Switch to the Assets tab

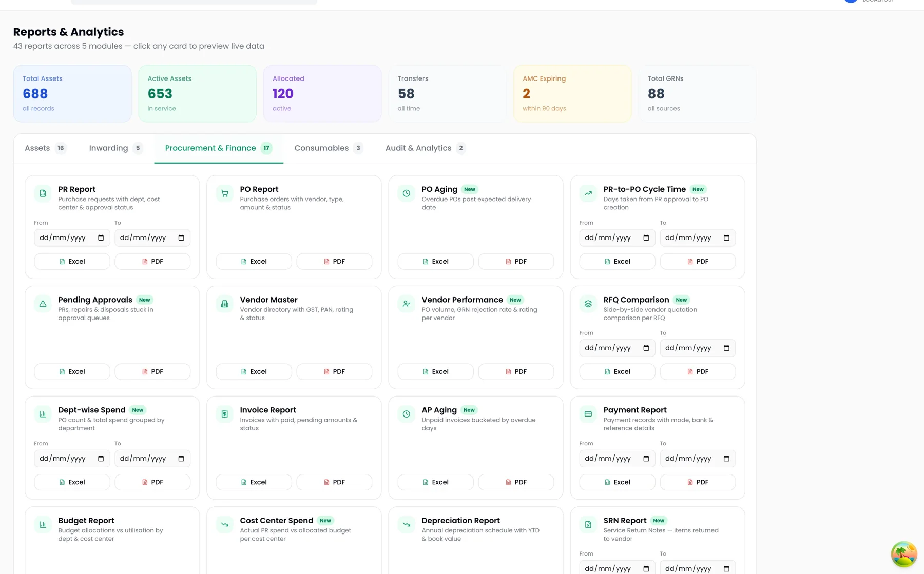pos(46,148)
